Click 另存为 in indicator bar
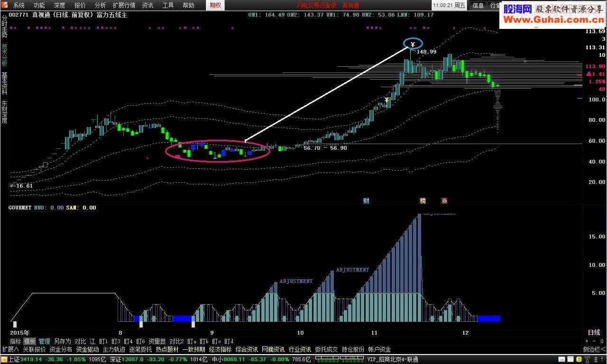 [x=63, y=341]
